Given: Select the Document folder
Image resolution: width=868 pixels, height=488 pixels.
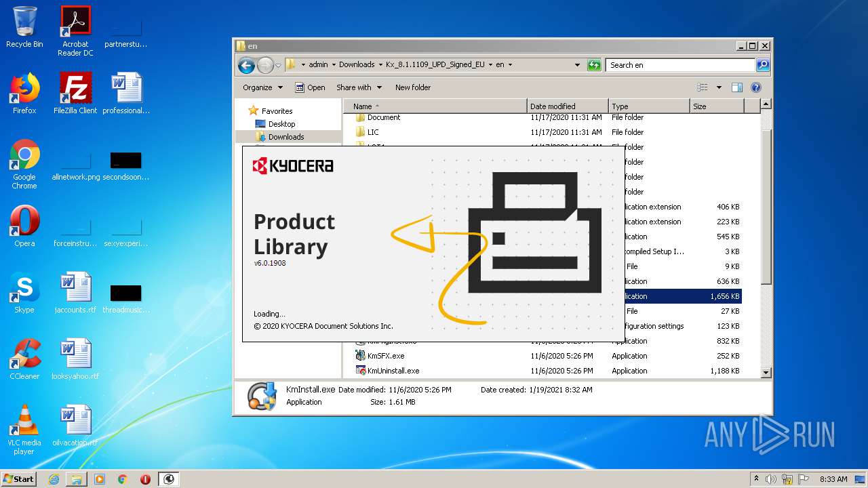Looking at the screenshot, I should pyautogui.click(x=384, y=117).
